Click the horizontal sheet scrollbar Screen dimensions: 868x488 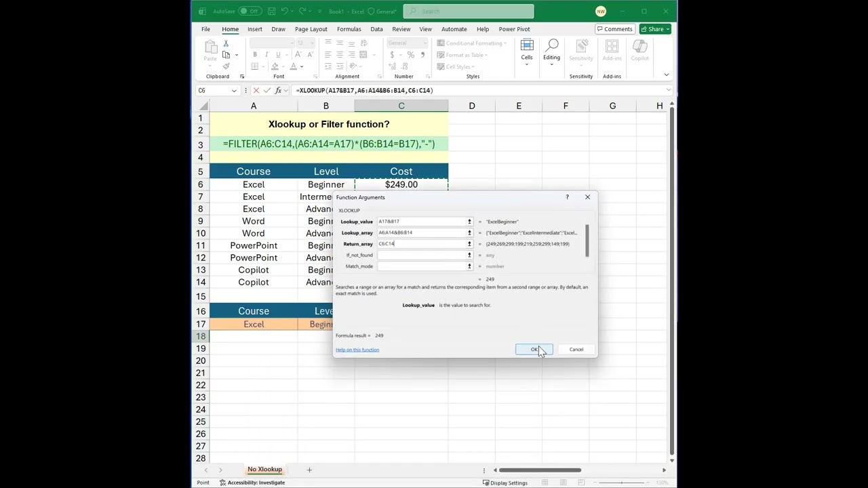tap(540, 470)
